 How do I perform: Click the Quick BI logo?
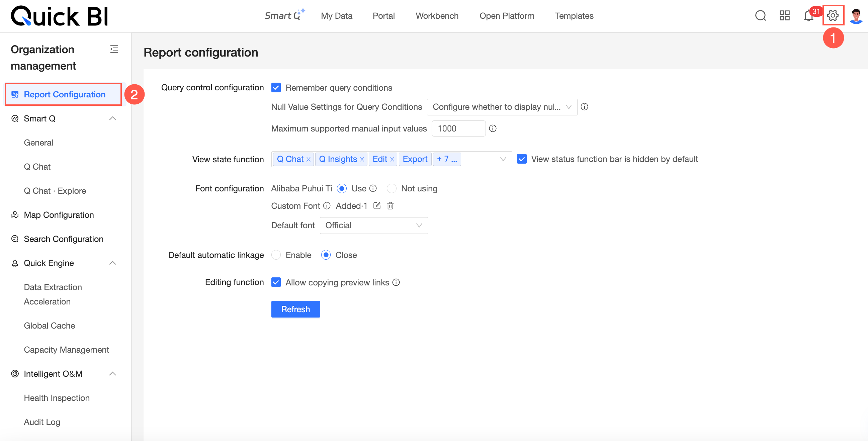pyautogui.click(x=60, y=16)
